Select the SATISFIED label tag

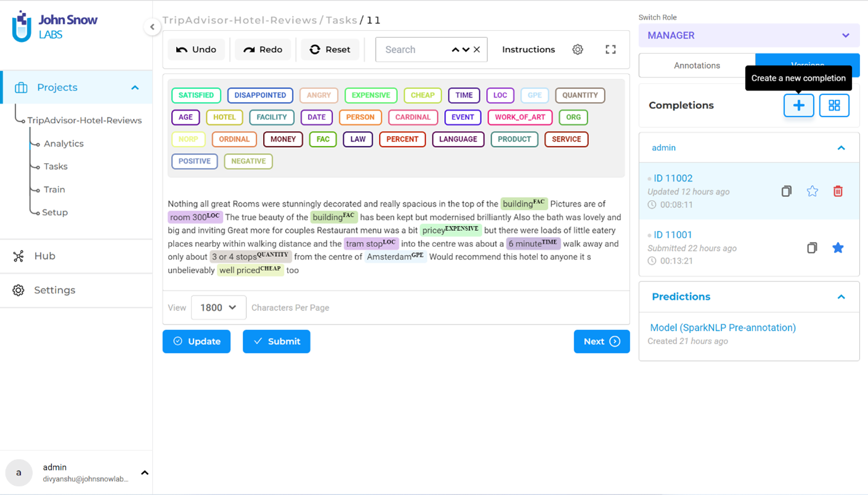(x=196, y=95)
